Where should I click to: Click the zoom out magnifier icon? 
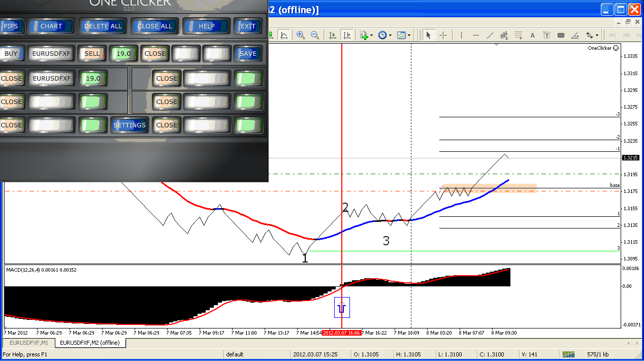click(x=315, y=35)
